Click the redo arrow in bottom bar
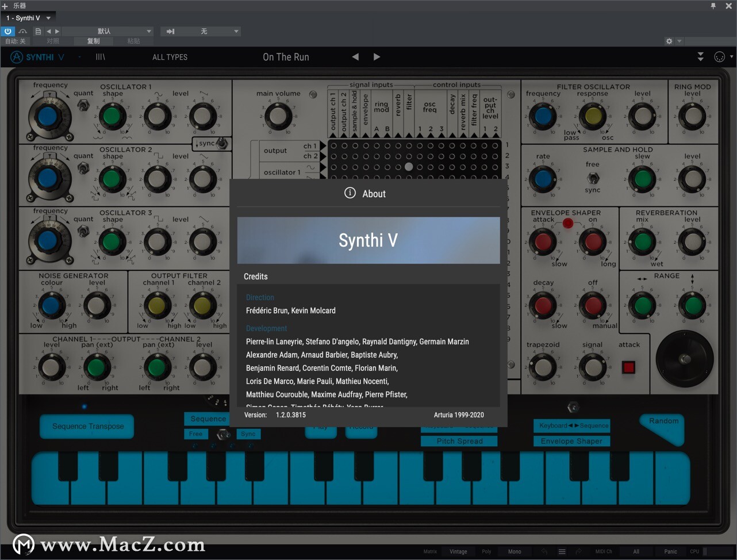 point(578,551)
